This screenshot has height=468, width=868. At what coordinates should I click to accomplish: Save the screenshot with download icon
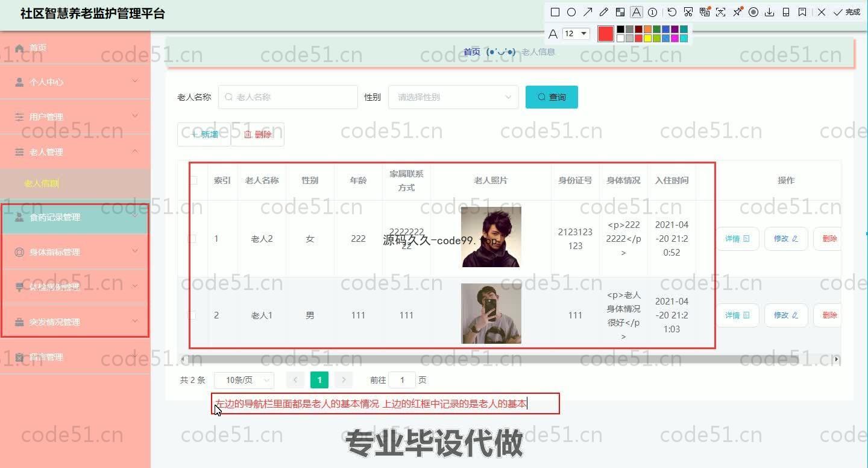click(770, 12)
